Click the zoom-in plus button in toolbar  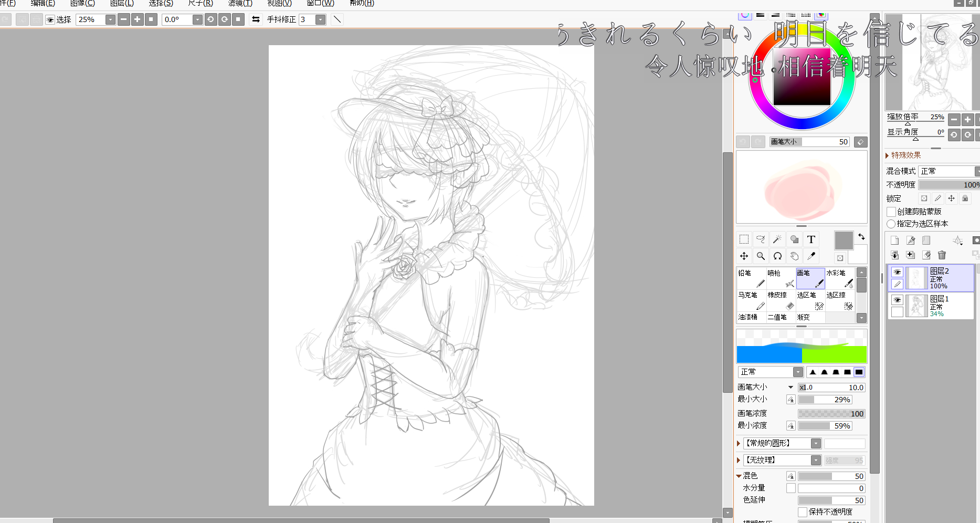point(138,19)
